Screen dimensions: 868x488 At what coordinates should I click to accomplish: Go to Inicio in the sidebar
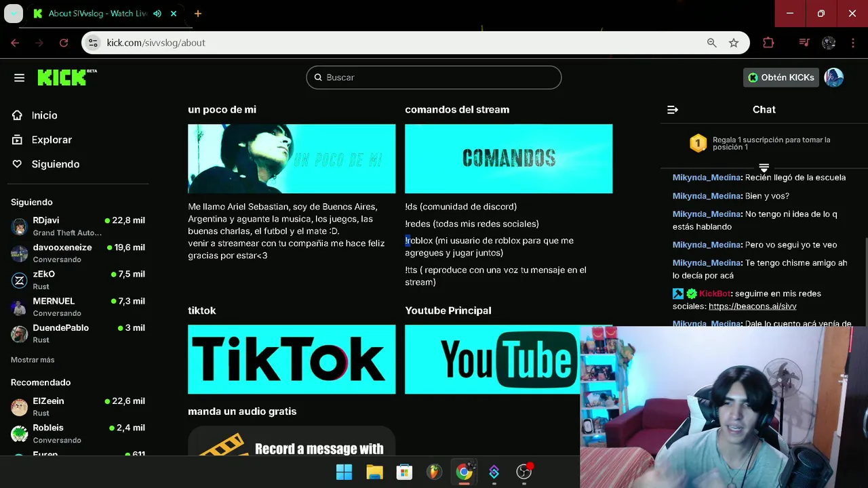tap(44, 115)
